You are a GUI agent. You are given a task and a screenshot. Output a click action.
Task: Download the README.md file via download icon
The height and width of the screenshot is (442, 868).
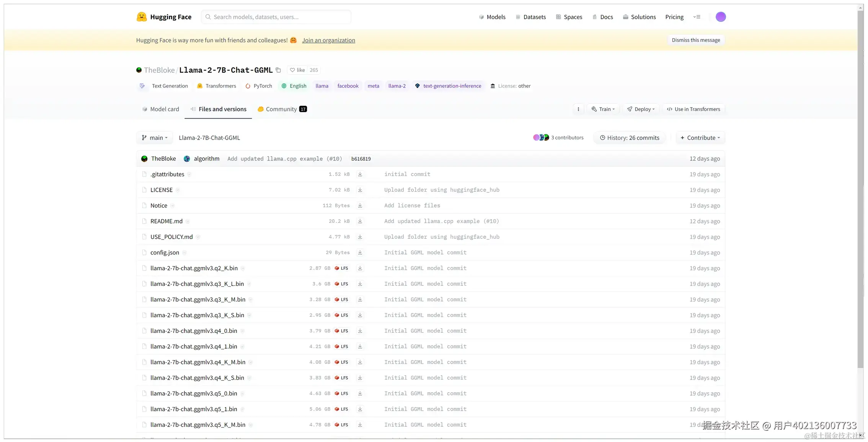click(x=360, y=221)
